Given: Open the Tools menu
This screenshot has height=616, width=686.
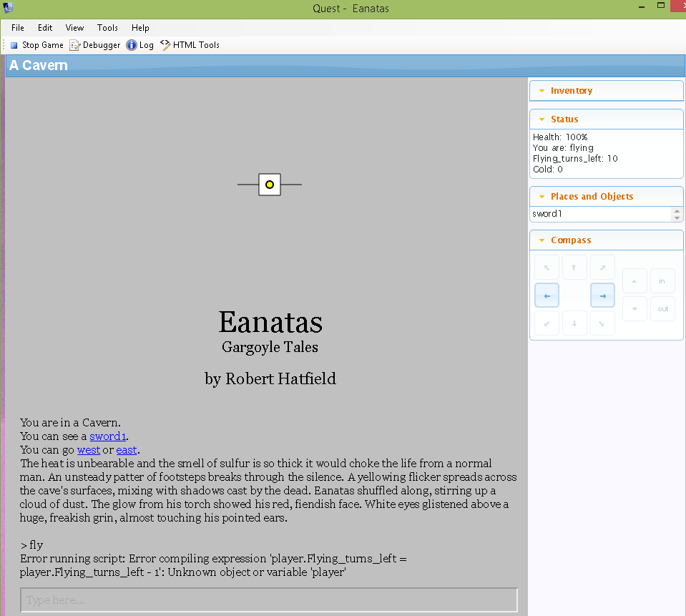Looking at the screenshot, I should [107, 28].
